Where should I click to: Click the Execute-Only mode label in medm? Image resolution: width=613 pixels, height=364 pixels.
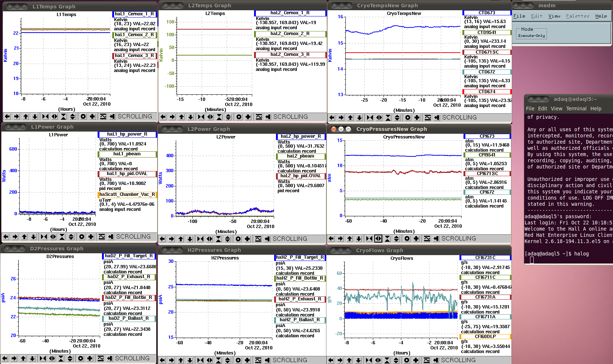(531, 36)
